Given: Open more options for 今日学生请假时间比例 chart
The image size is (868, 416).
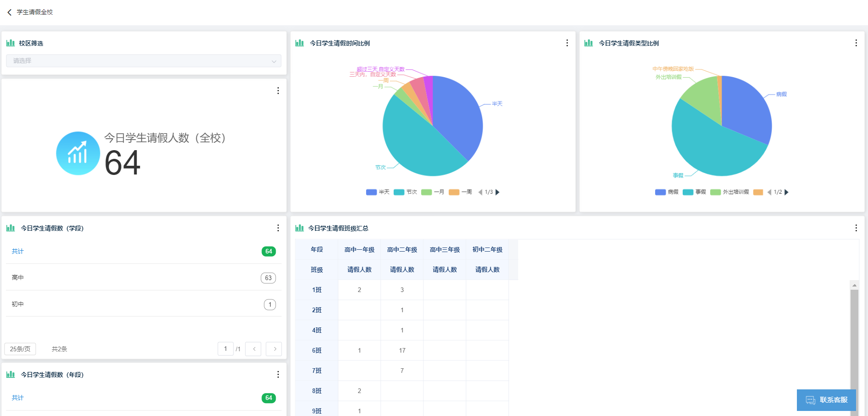Looking at the screenshot, I should coord(567,43).
